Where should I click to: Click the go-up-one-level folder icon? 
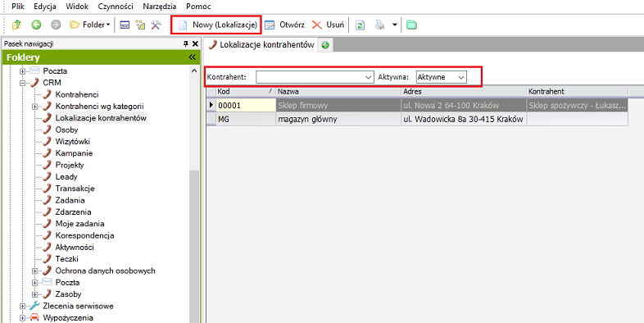click(x=16, y=25)
